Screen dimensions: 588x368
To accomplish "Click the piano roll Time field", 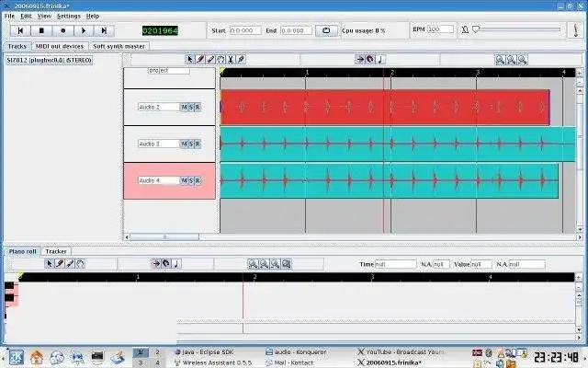I will [396, 264].
